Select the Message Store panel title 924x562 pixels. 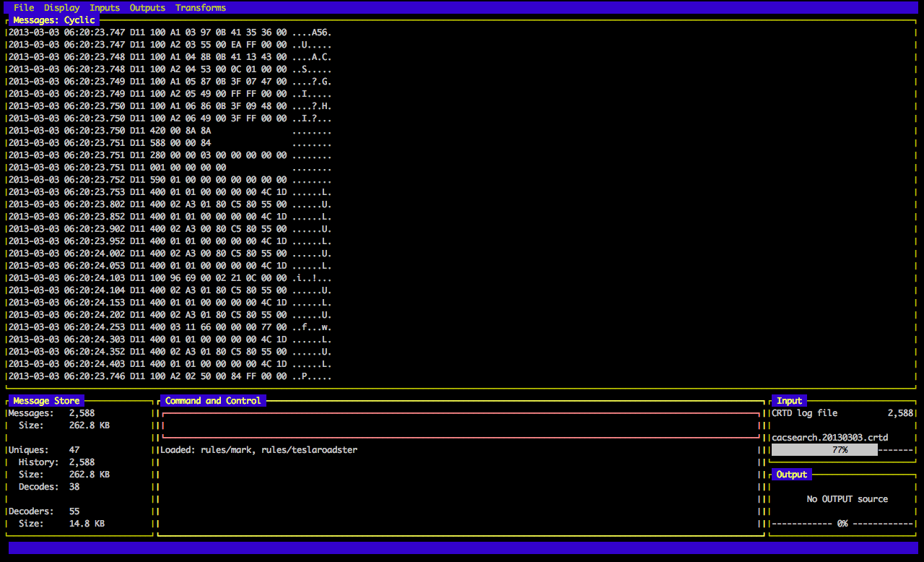(x=46, y=401)
